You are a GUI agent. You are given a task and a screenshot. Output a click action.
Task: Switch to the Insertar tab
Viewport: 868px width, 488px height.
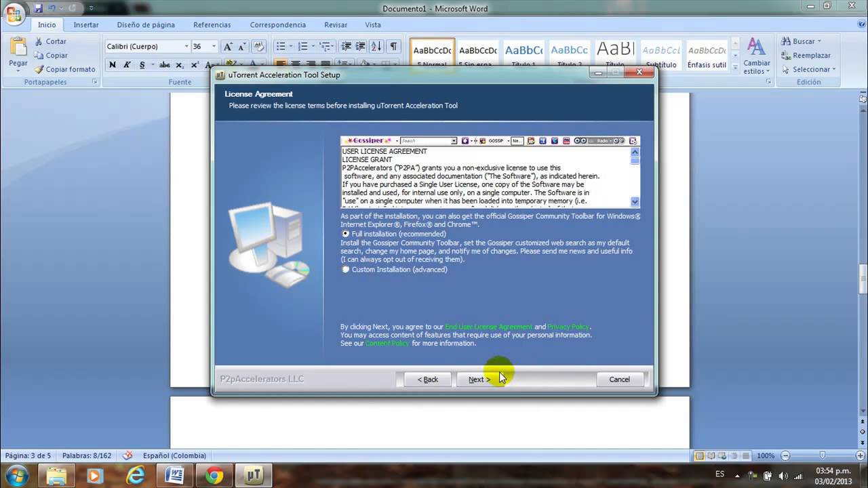[86, 24]
